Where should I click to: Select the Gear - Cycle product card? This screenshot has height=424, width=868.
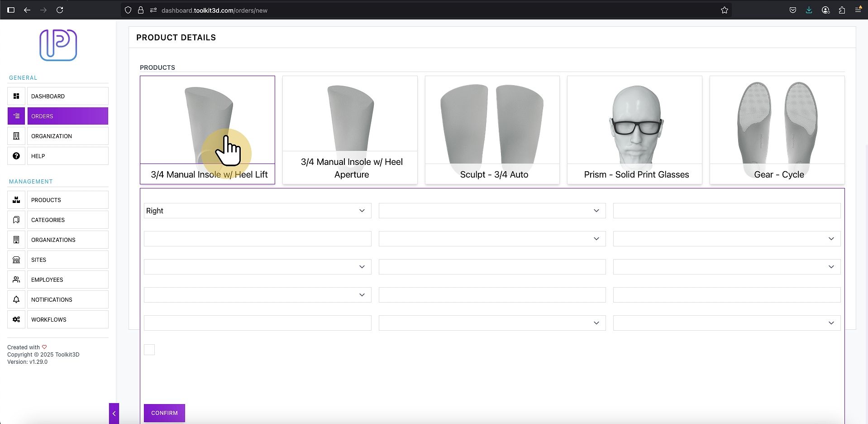777,130
